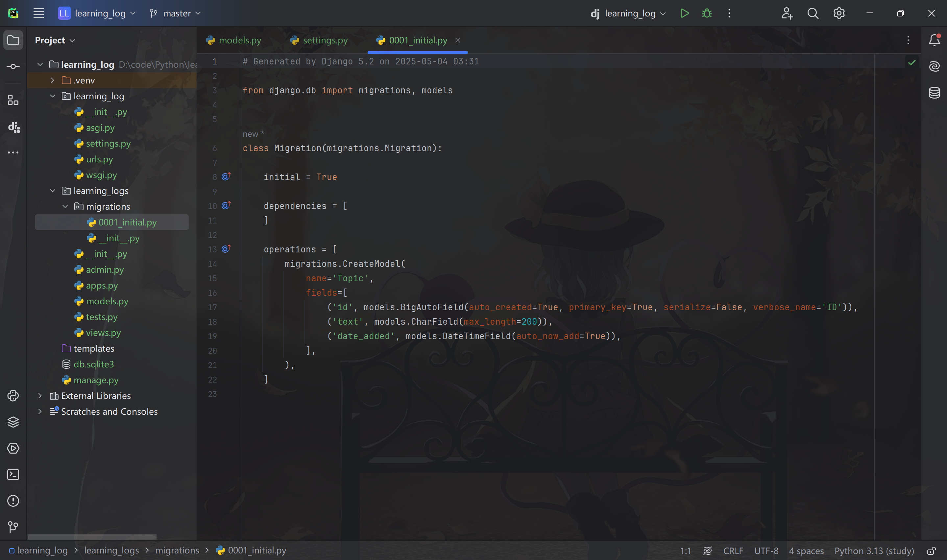Open the Terminal tool window
The image size is (947, 560).
coord(13,474)
